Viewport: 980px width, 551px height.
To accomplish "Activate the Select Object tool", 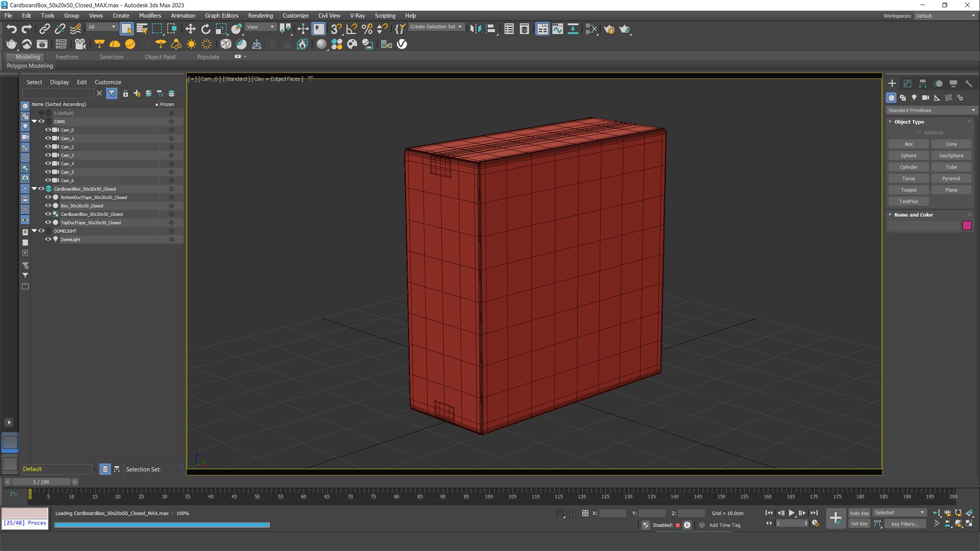I will point(127,29).
